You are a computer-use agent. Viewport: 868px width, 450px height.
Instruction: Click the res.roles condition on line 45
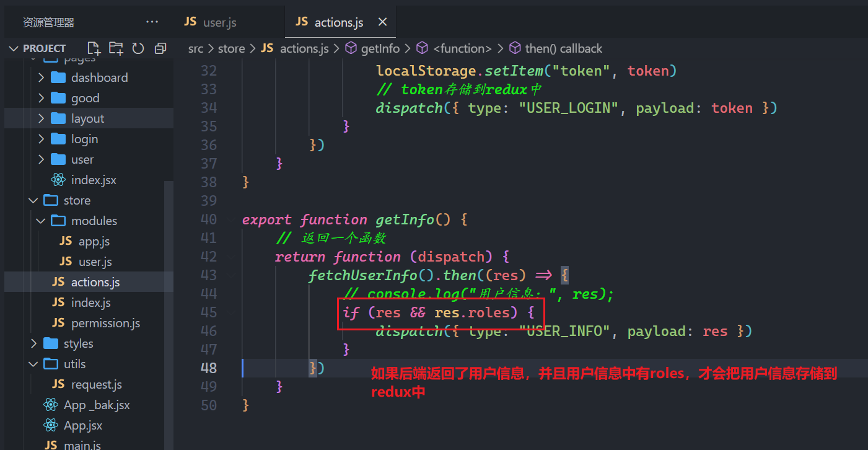(x=472, y=312)
